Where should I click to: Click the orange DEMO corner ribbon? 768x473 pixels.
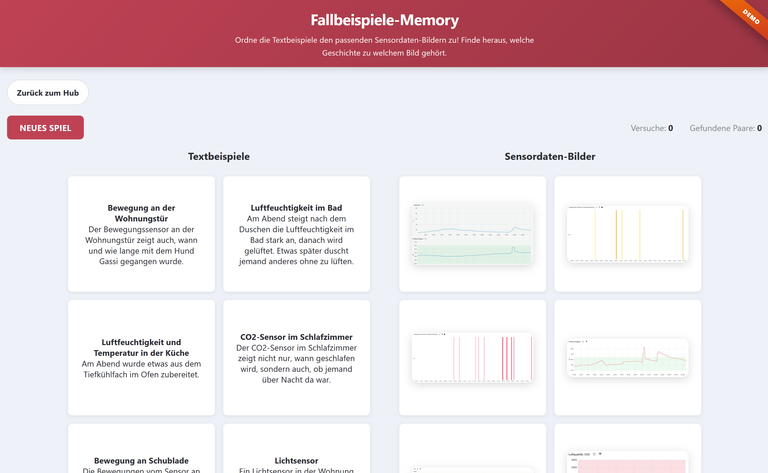[749, 17]
